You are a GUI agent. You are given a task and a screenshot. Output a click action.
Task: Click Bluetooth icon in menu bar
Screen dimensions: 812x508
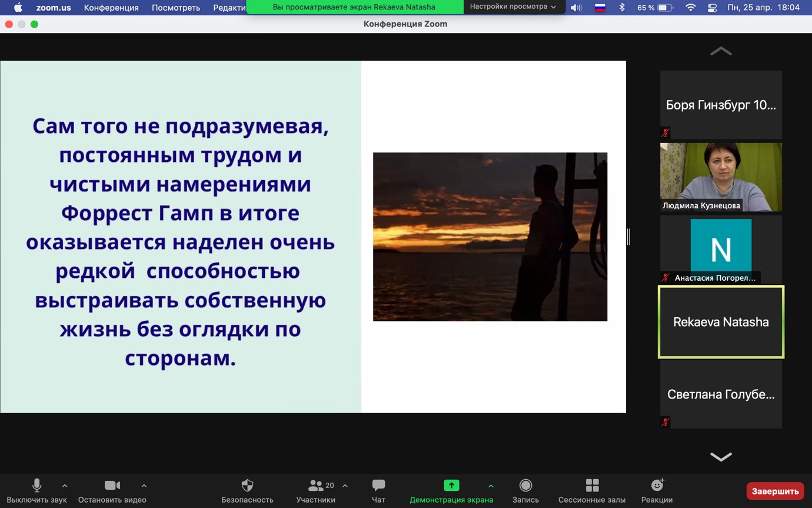point(623,8)
